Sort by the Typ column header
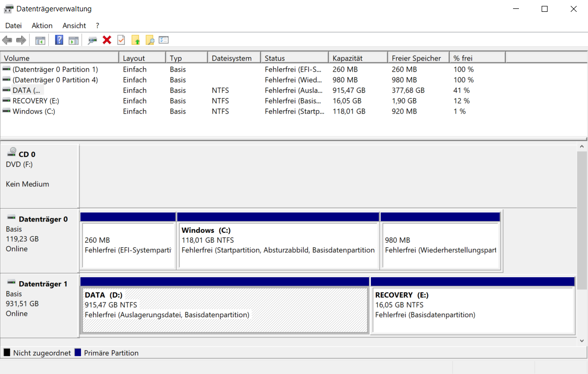 pos(186,58)
